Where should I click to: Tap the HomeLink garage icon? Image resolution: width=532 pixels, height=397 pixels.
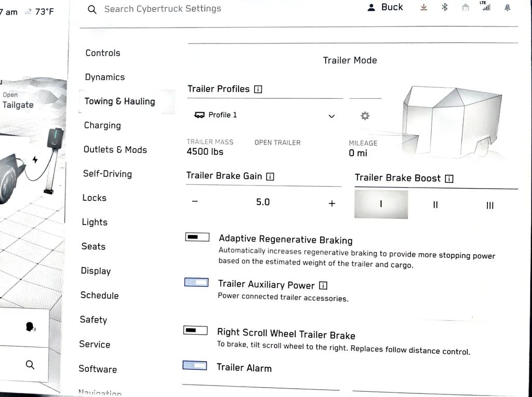tap(465, 7)
